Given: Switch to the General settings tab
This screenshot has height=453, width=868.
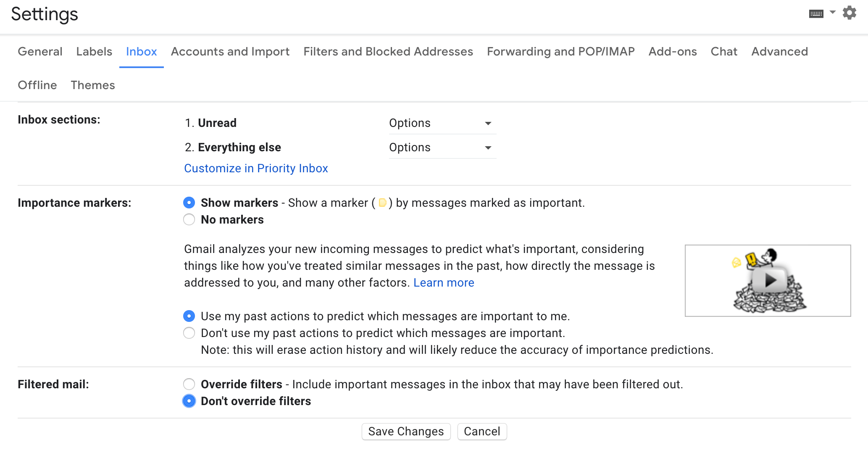Looking at the screenshot, I should pyautogui.click(x=39, y=51).
